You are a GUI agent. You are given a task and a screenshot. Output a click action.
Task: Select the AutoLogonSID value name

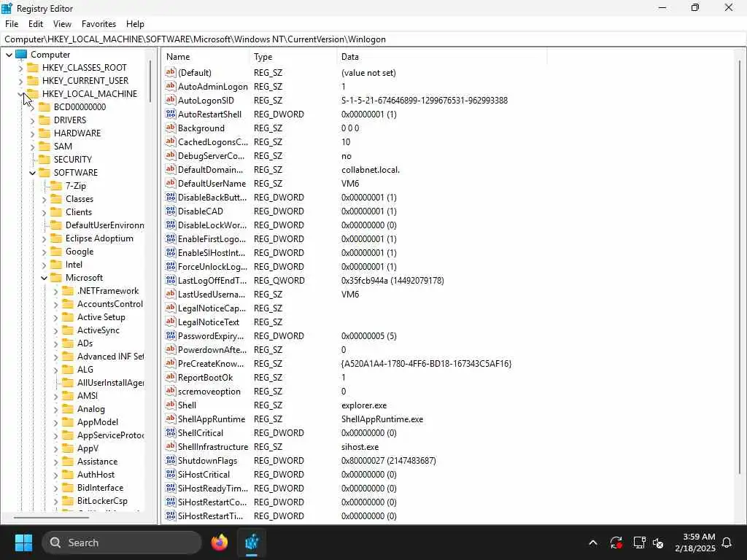(x=206, y=101)
